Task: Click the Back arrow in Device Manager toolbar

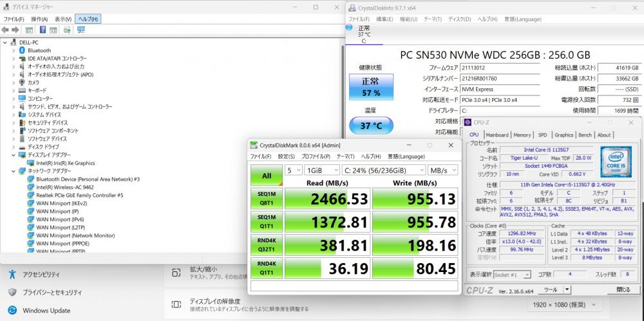Action: pos(5,30)
